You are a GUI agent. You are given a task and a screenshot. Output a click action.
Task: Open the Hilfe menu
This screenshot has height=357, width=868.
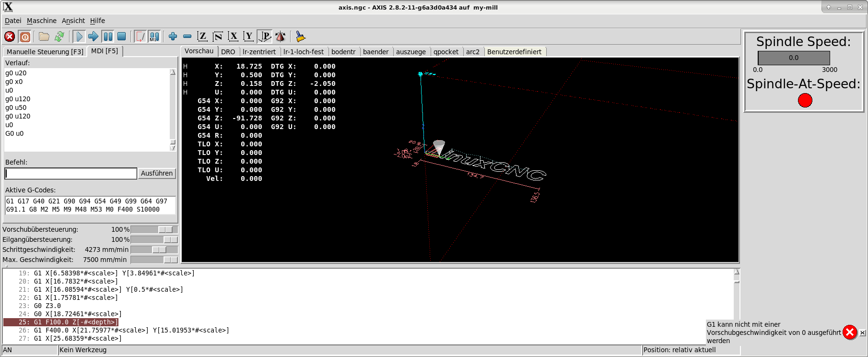97,21
